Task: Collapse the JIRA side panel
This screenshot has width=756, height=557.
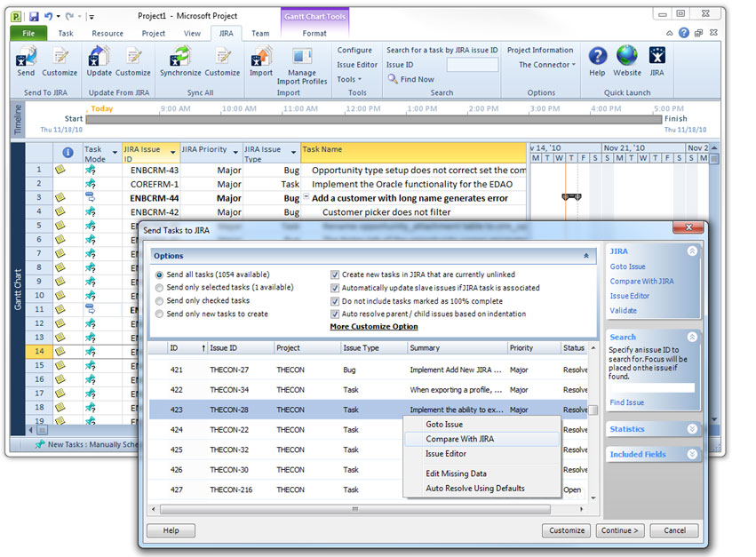Action: (x=692, y=251)
